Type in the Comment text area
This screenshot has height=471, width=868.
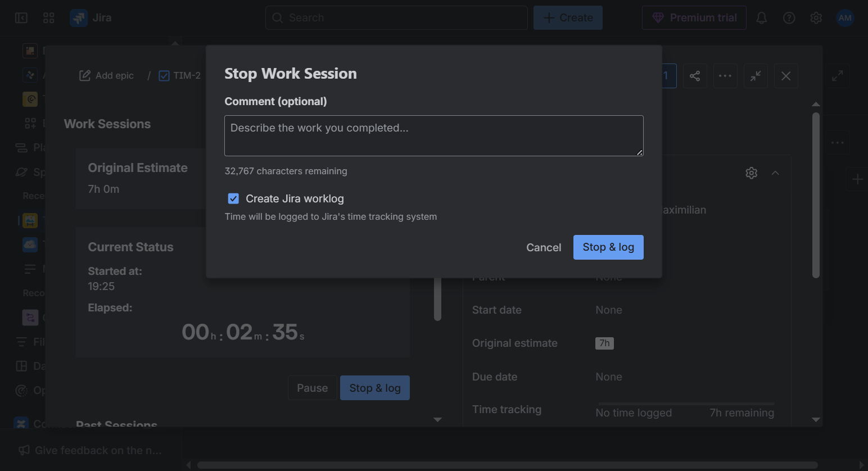click(433, 135)
